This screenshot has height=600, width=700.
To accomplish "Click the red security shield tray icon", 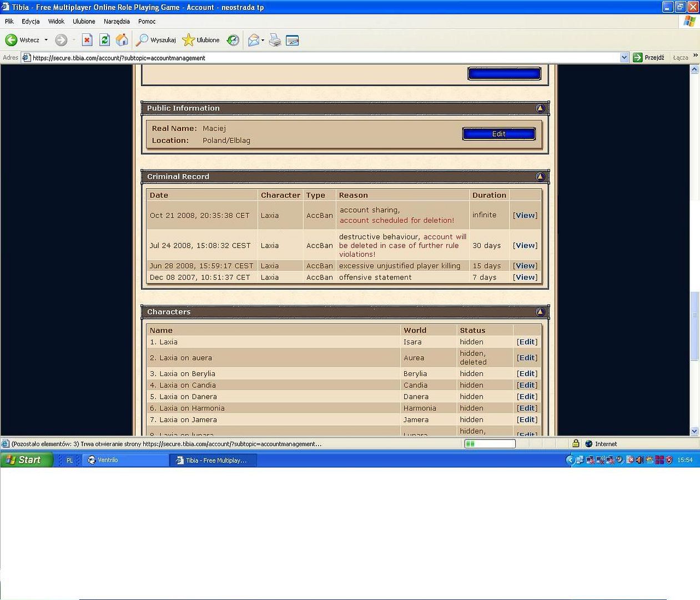I will tap(669, 460).
